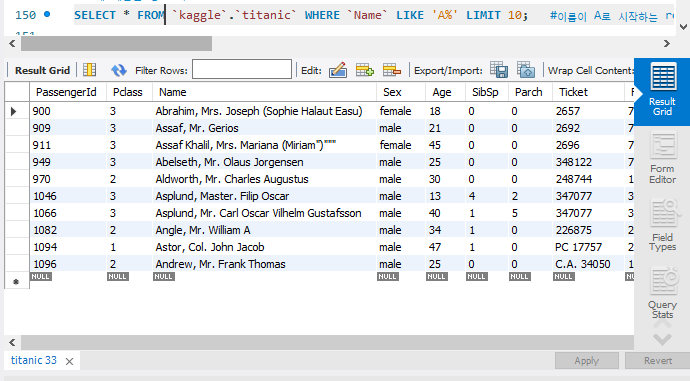Select row marker arrow for row 900
This screenshot has width=690, height=381.
tap(14, 111)
